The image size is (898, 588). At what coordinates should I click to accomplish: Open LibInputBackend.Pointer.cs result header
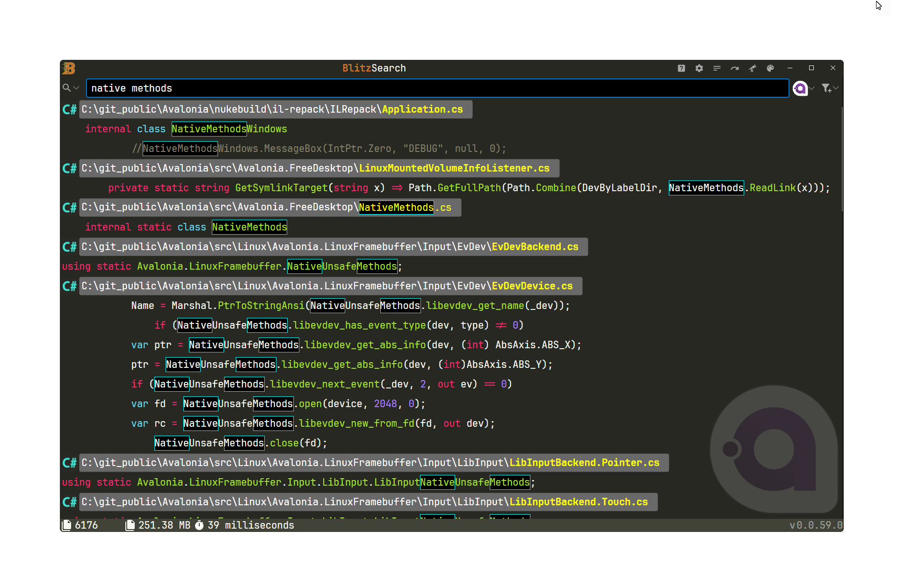374,463
